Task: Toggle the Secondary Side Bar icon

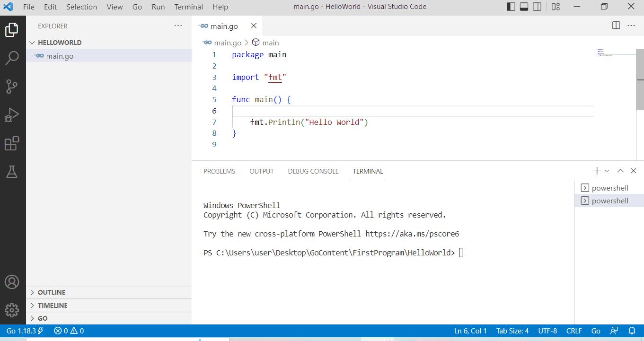Action: click(537, 7)
